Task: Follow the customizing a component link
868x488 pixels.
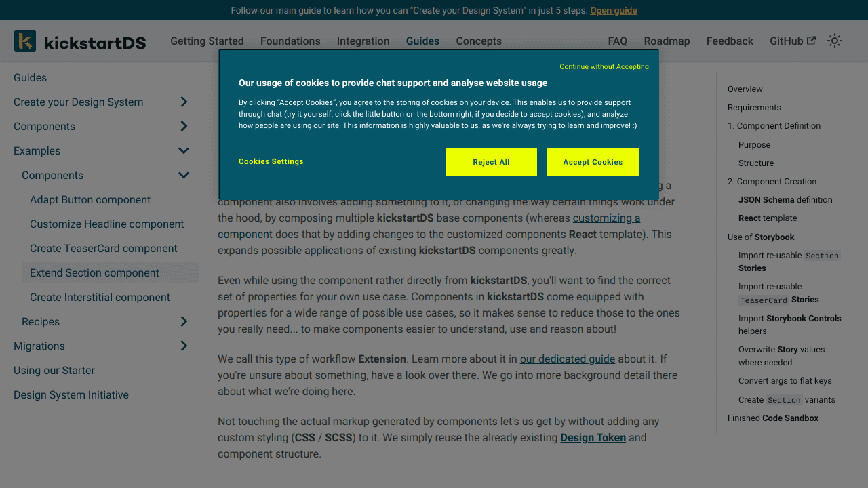Action: coord(429,226)
